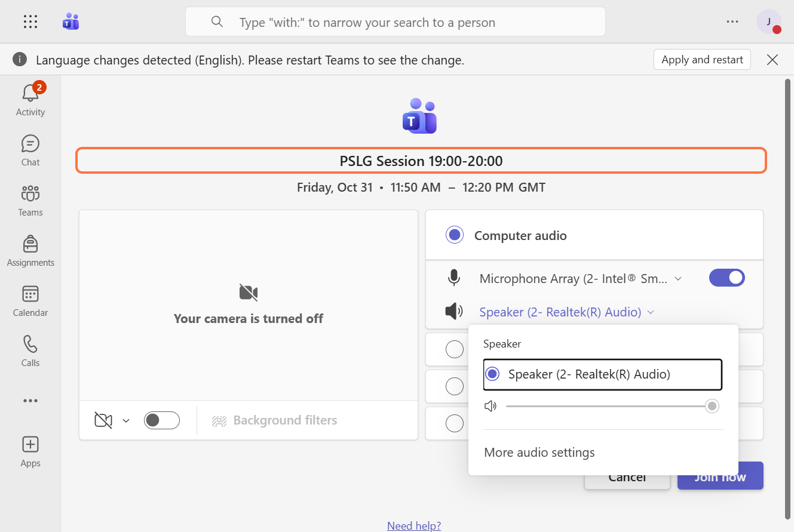Select the Computer audio radio button
Screen dimensions: 794x532
click(x=455, y=235)
